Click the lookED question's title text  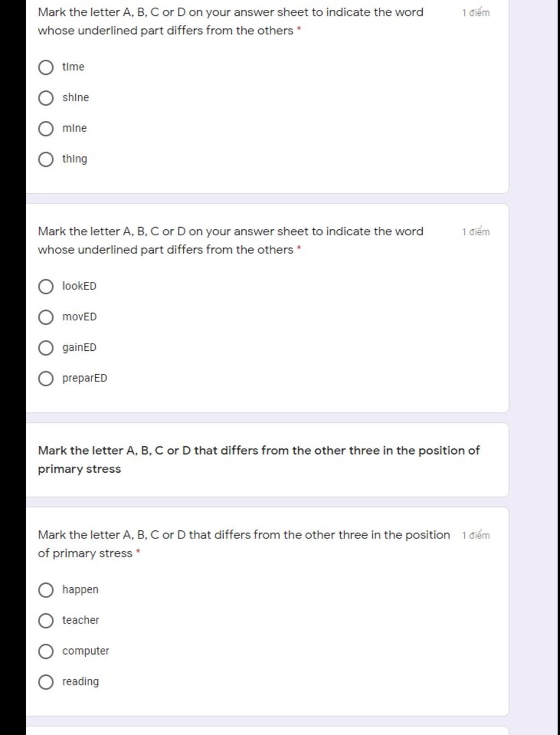[230, 240]
